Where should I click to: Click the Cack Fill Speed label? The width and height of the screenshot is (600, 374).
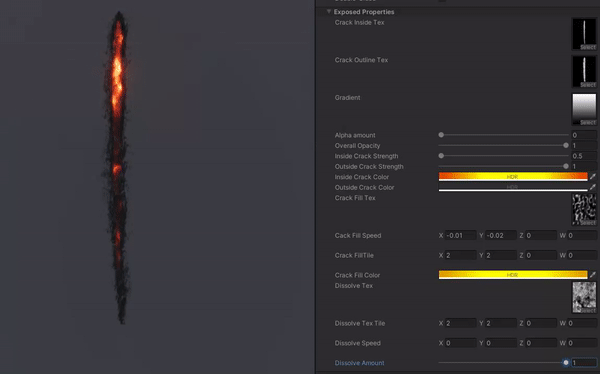click(358, 235)
